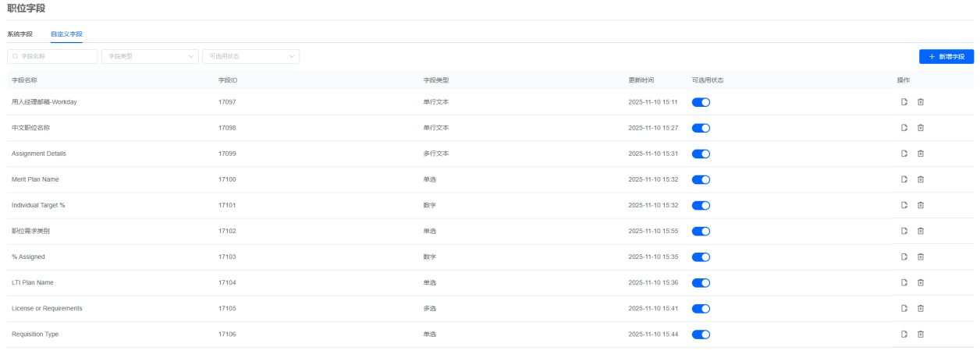Click timestamp 2025-11-10 15:55
The image size is (980, 354).
pyautogui.click(x=653, y=231)
